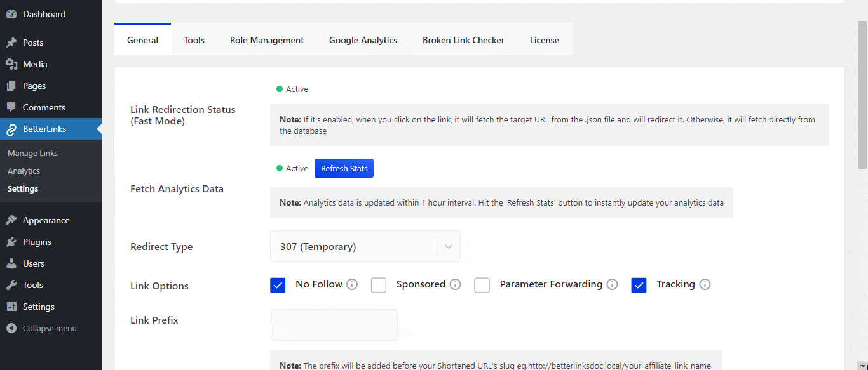Click the Plugins plug icon
Screen dimensions: 868x370
(x=11, y=242)
